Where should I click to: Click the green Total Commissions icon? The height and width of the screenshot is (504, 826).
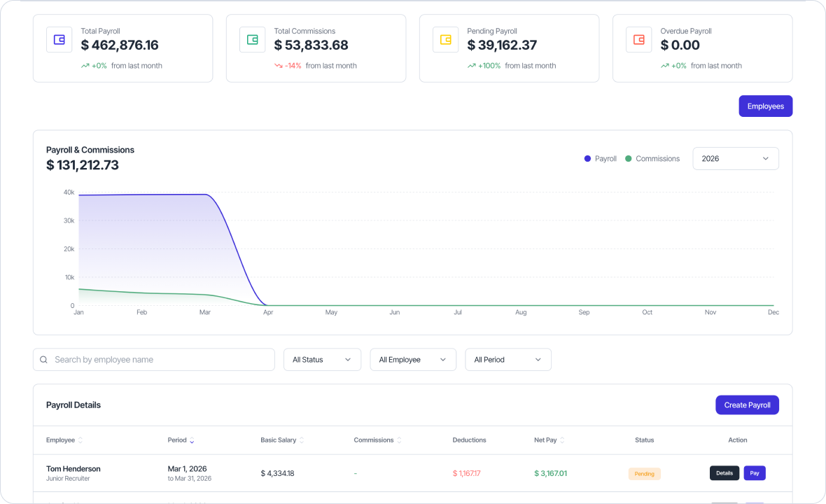252,40
